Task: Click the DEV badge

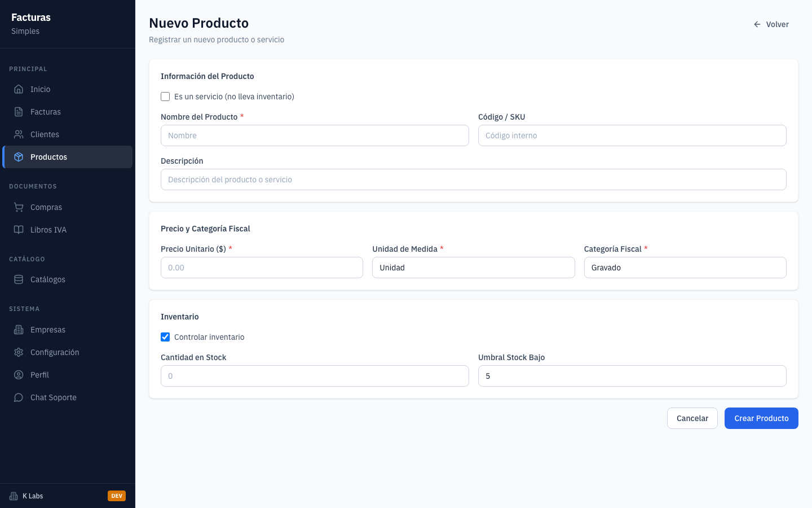Action: (117, 496)
